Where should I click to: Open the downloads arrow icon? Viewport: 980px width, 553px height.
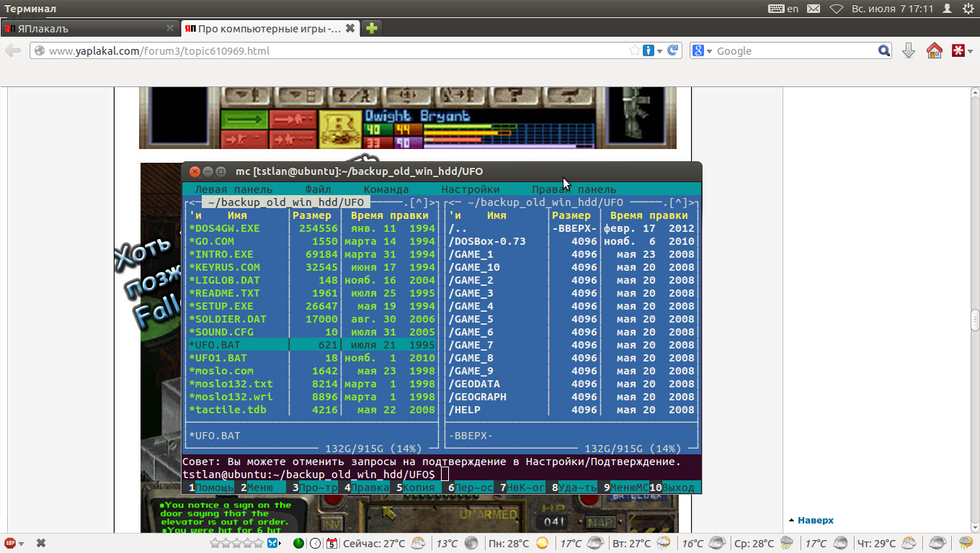[x=909, y=50]
